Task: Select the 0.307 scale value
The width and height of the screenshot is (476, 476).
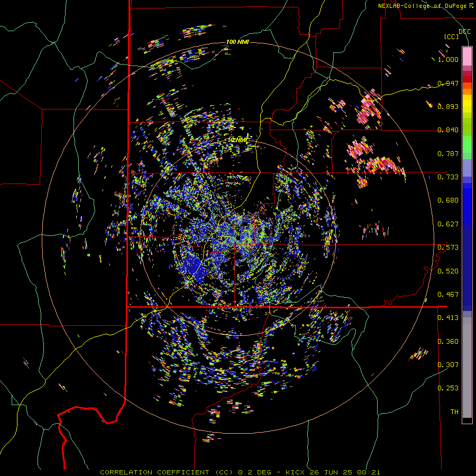Action: click(x=448, y=364)
